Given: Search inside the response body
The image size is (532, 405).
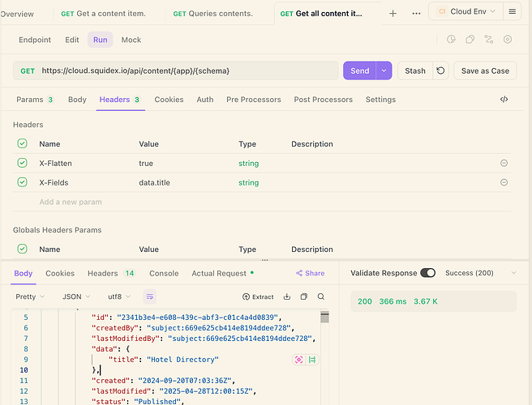Looking at the screenshot, I should [321, 296].
